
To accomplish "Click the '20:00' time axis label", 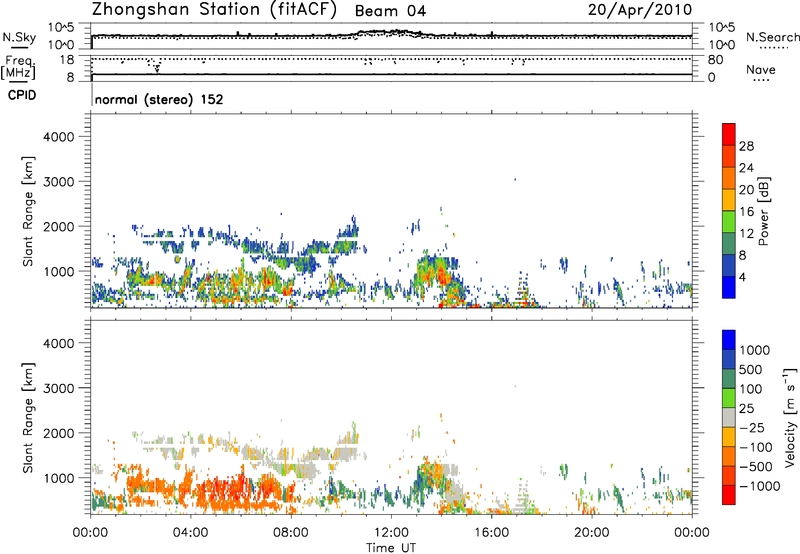I will [592, 533].
